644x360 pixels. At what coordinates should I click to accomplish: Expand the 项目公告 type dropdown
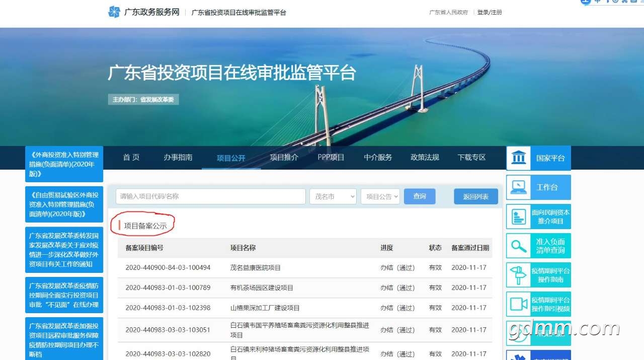(x=380, y=196)
